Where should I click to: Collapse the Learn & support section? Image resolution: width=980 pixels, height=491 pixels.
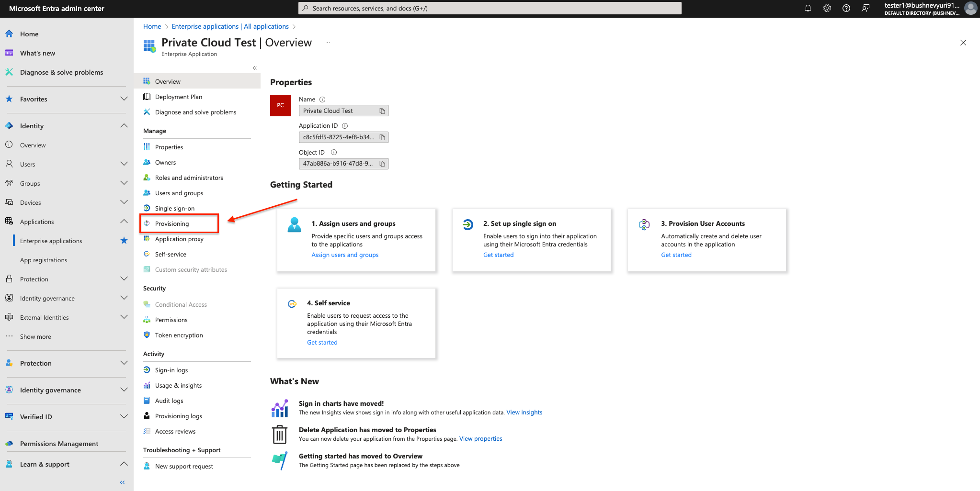(x=124, y=464)
